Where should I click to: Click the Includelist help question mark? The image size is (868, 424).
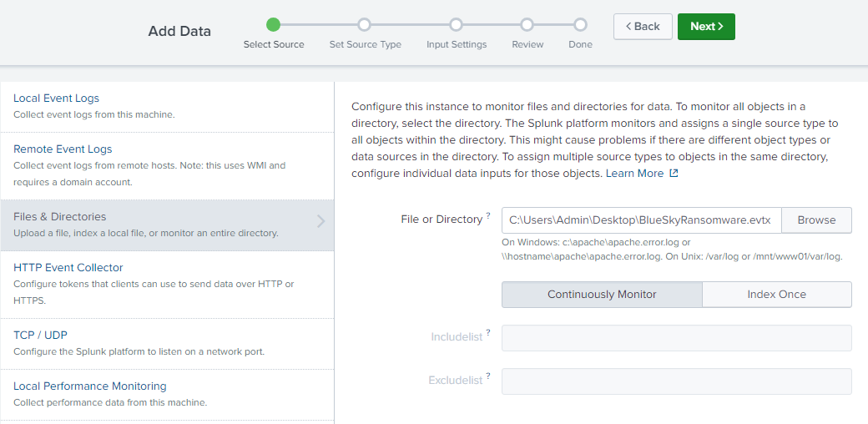point(488,333)
